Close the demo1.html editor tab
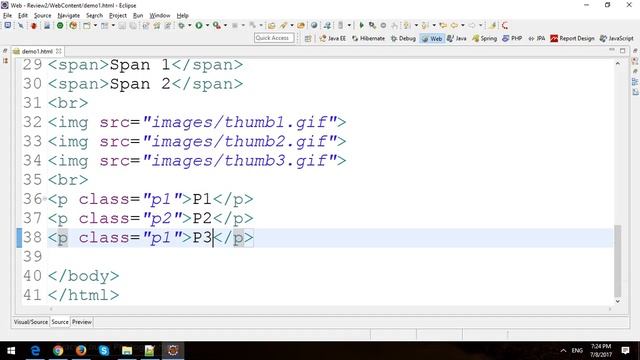This screenshot has width=640, height=360. pyautogui.click(x=58, y=51)
